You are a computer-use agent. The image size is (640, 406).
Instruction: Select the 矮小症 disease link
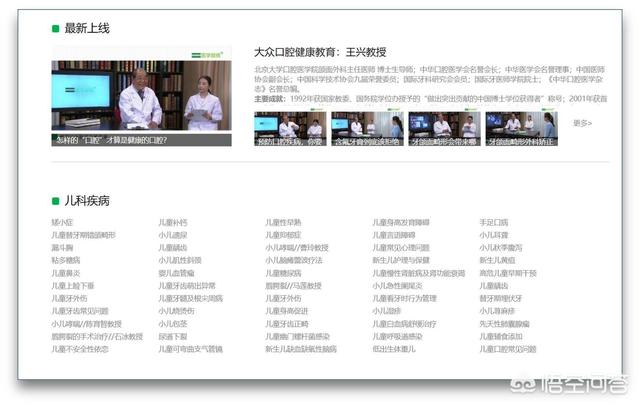(x=62, y=222)
